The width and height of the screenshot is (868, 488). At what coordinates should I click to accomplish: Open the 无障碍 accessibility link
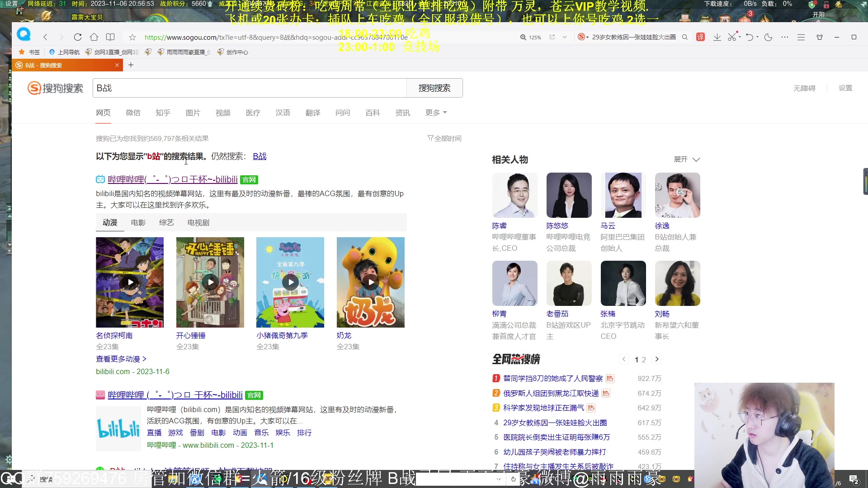(x=804, y=89)
